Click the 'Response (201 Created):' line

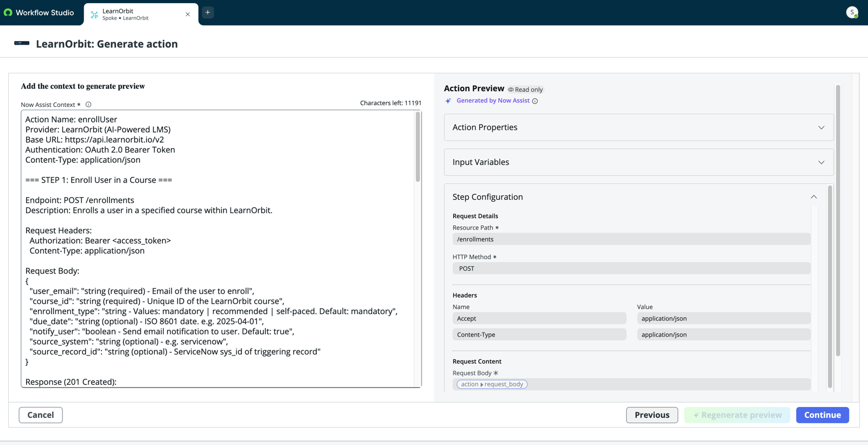click(71, 382)
